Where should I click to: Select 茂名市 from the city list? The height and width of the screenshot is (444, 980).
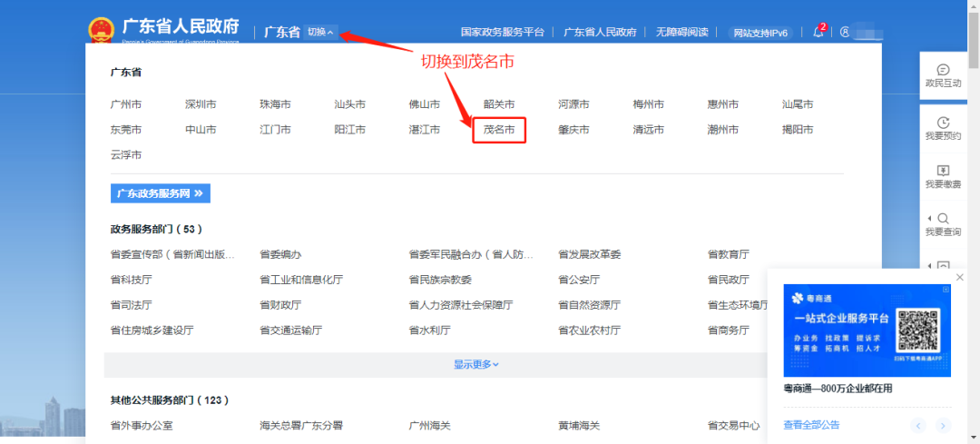click(499, 130)
